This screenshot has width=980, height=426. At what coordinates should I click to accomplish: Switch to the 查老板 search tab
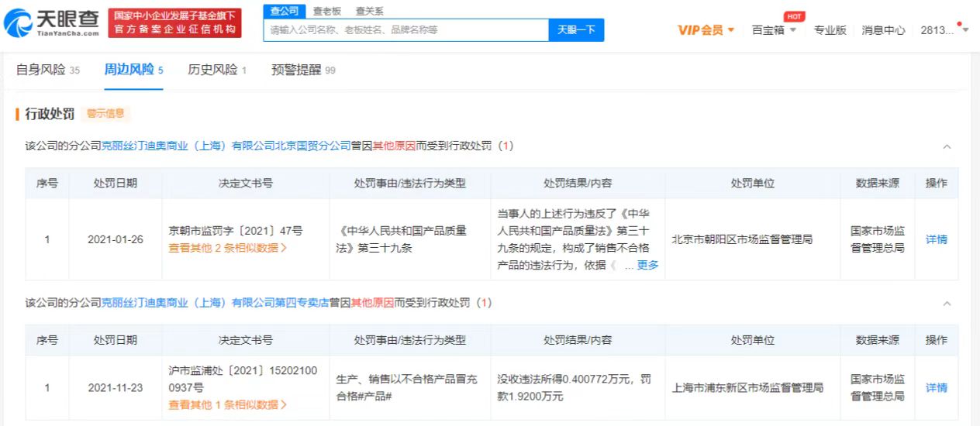(326, 11)
